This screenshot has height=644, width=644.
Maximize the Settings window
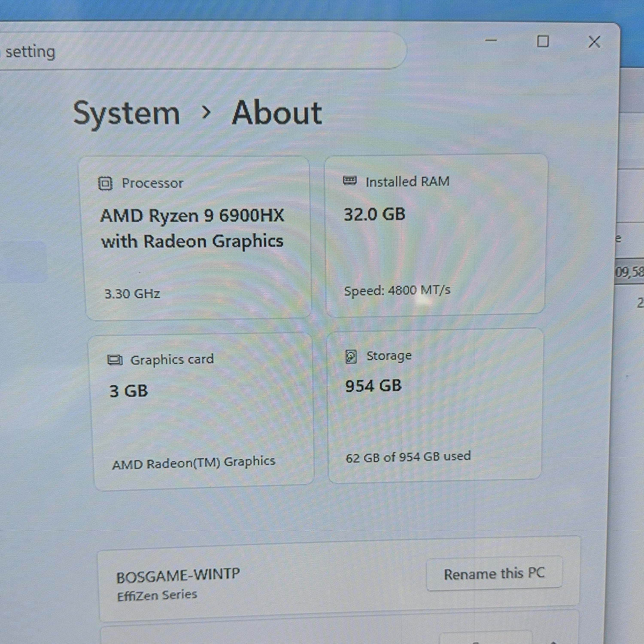click(543, 41)
